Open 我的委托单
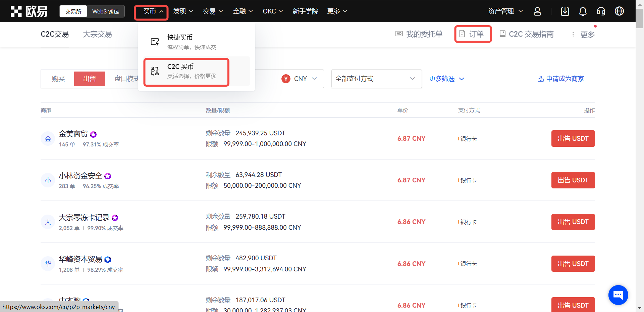The height and width of the screenshot is (312, 644). (x=419, y=34)
